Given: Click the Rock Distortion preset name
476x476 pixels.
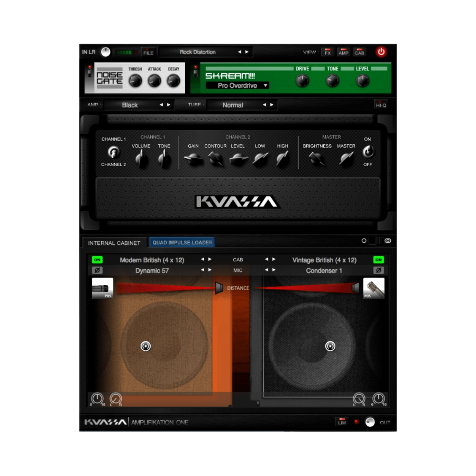Looking at the screenshot, I should coord(198,52).
